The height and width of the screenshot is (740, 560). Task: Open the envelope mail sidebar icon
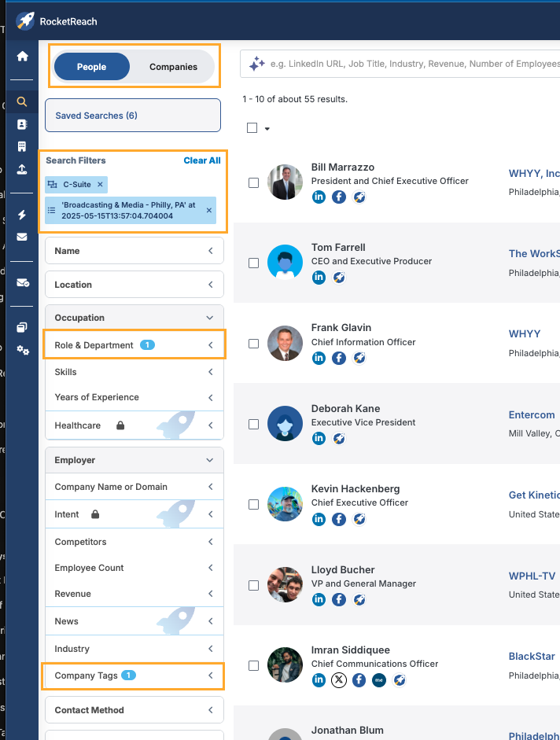tap(22, 237)
